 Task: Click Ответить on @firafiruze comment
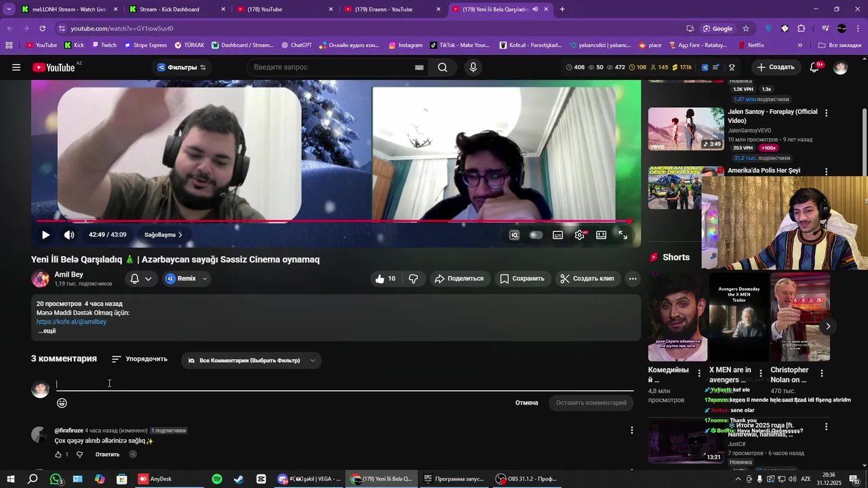[x=107, y=455]
